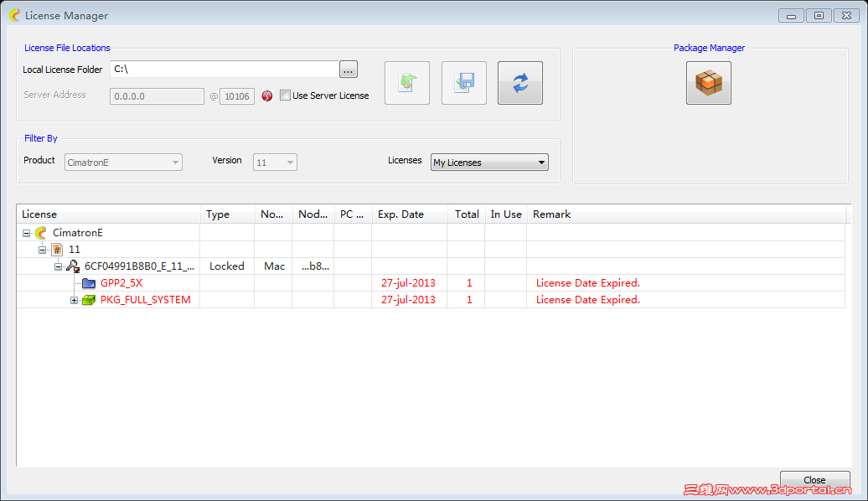Collapse the 6CF04991B8B0_E_11 license node
The width and height of the screenshot is (868, 501).
(x=58, y=266)
